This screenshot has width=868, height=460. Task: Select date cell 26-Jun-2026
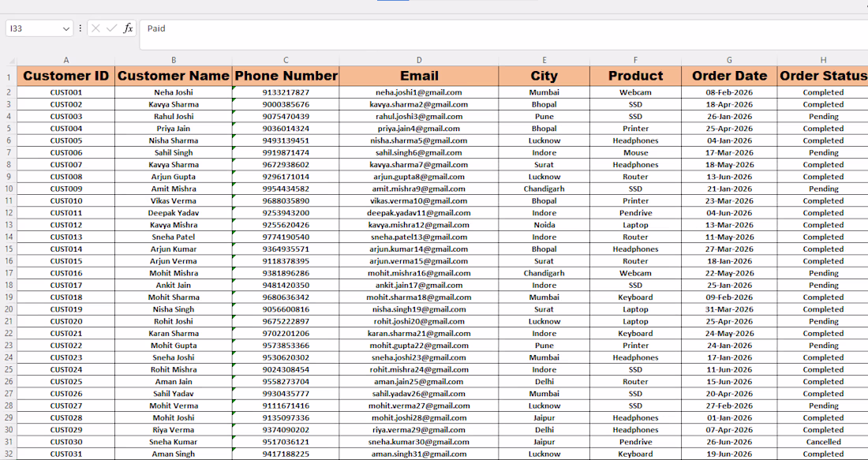[729, 442]
